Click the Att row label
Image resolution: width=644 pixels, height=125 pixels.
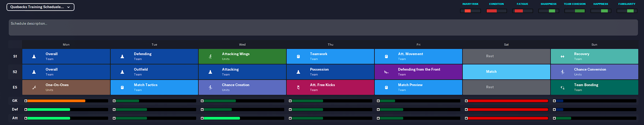coord(15,118)
